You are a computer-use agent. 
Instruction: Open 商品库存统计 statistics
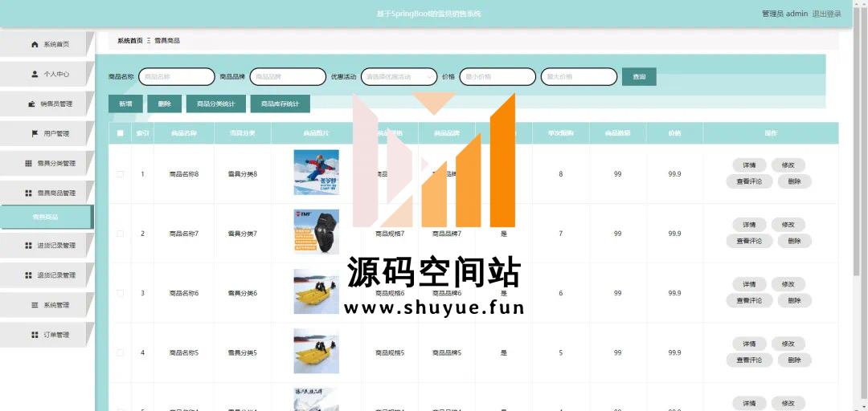[x=280, y=104]
